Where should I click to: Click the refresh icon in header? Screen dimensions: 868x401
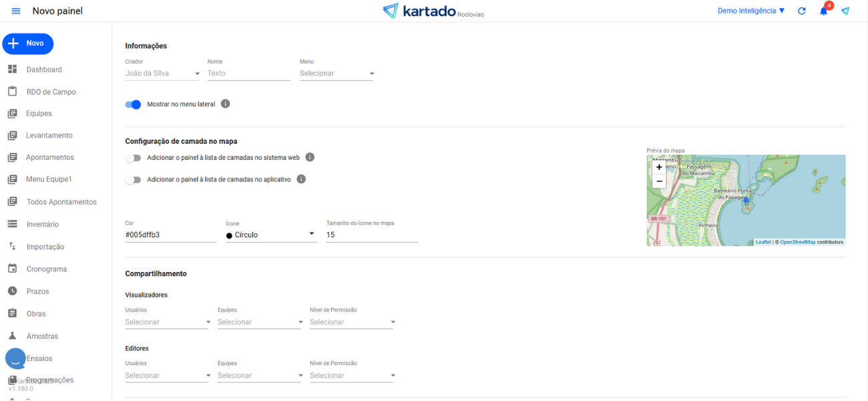tap(802, 11)
